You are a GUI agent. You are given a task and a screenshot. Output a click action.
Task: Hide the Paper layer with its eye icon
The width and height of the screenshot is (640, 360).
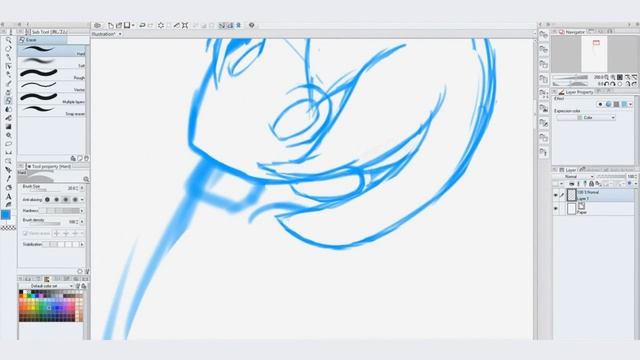pyautogui.click(x=556, y=209)
